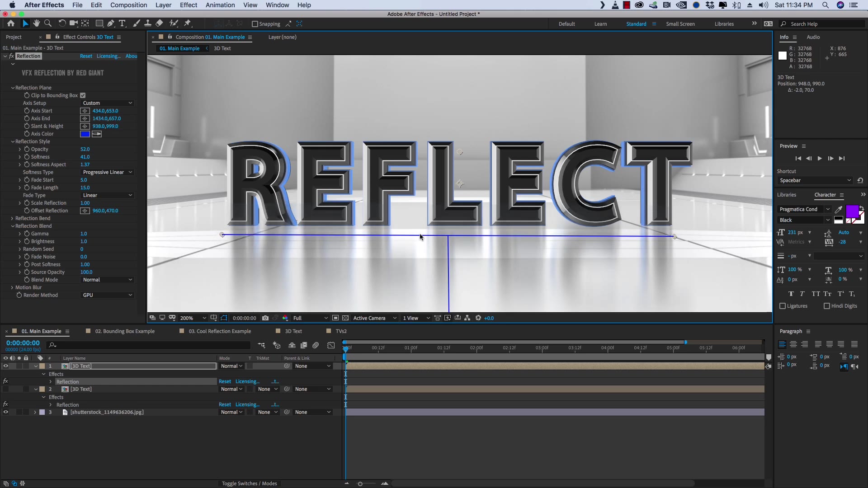The height and width of the screenshot is (488, 868).
Task: Open the Composition menu
Action: 128,5
